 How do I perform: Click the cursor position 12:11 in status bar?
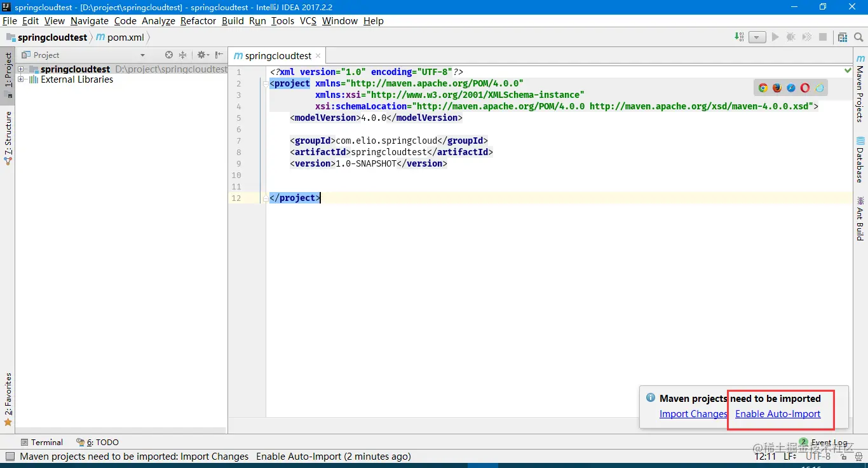coord(765,457)
